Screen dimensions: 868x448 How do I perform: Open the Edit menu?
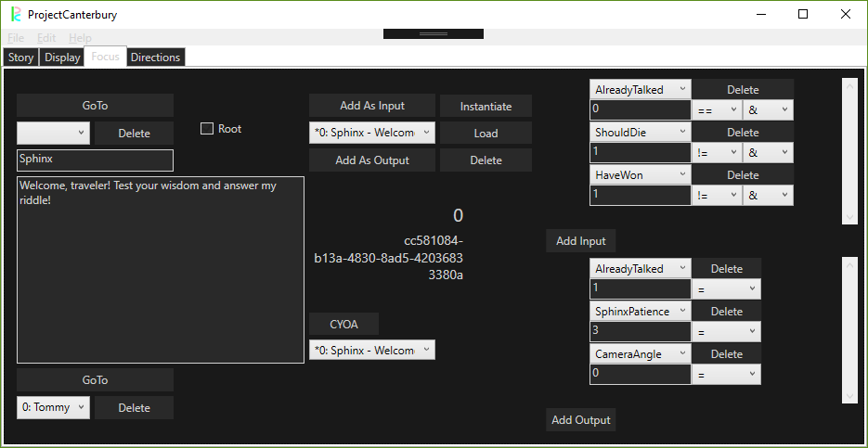click(x=46, y=38)
